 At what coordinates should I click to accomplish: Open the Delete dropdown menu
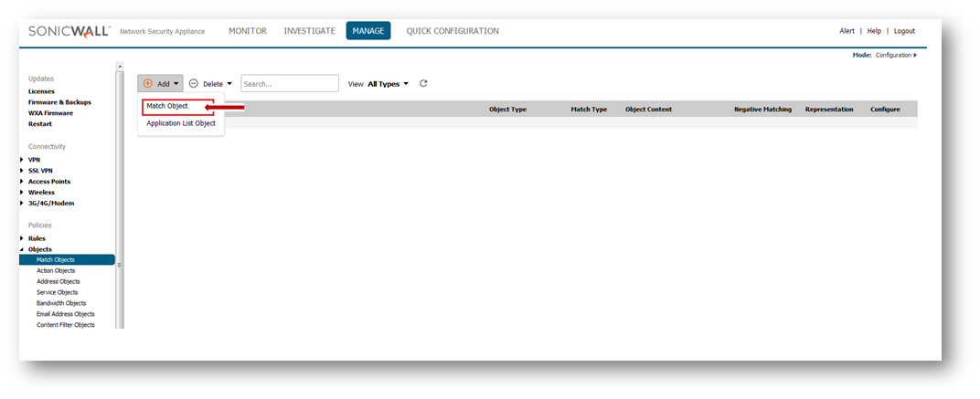tap(210, 83)
